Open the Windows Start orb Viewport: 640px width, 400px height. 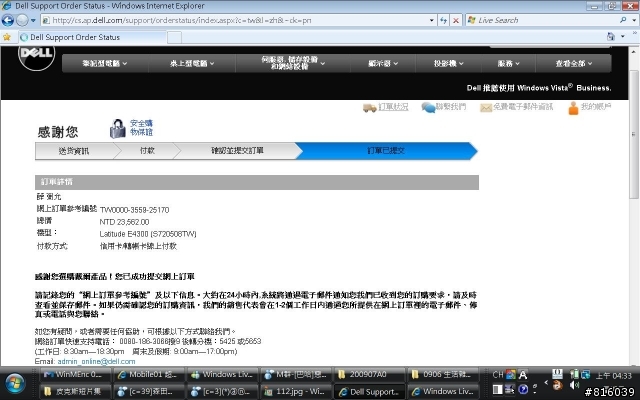pos(15,384)
